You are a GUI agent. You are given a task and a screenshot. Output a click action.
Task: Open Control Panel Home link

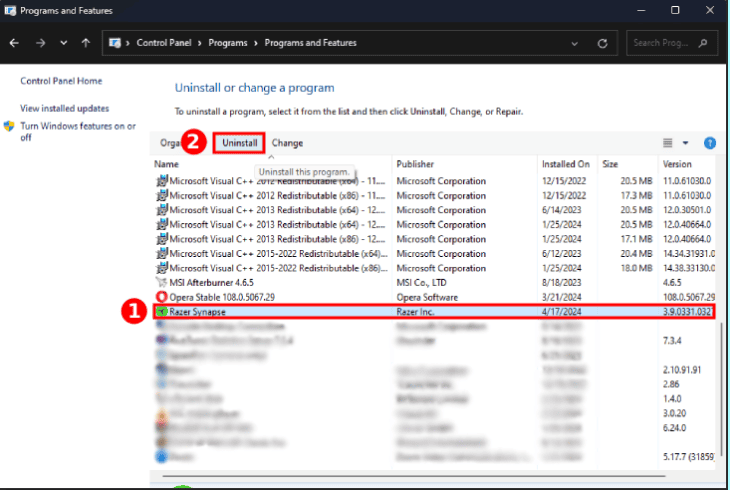(61, 81)
